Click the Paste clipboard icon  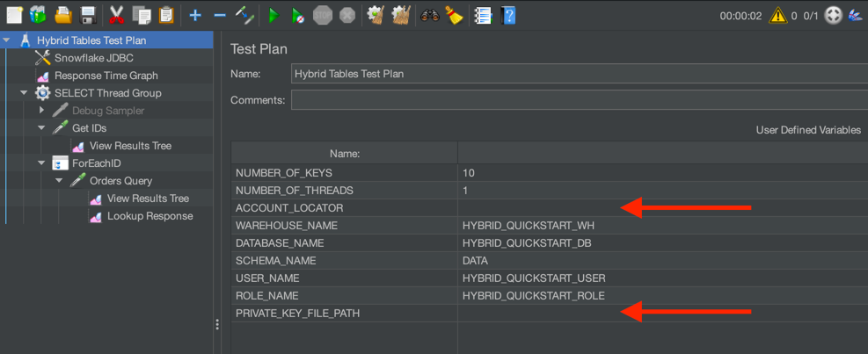[165, 15]
